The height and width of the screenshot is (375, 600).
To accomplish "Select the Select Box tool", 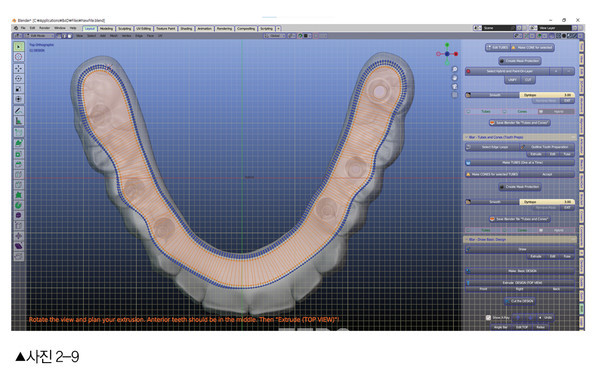I will pos(18,47).
